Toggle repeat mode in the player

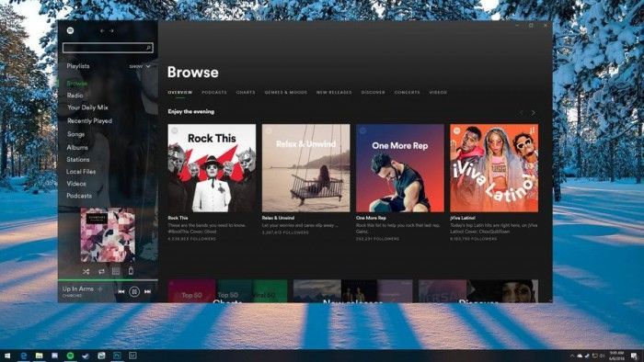pyautogui.click(x=101, y=271)
